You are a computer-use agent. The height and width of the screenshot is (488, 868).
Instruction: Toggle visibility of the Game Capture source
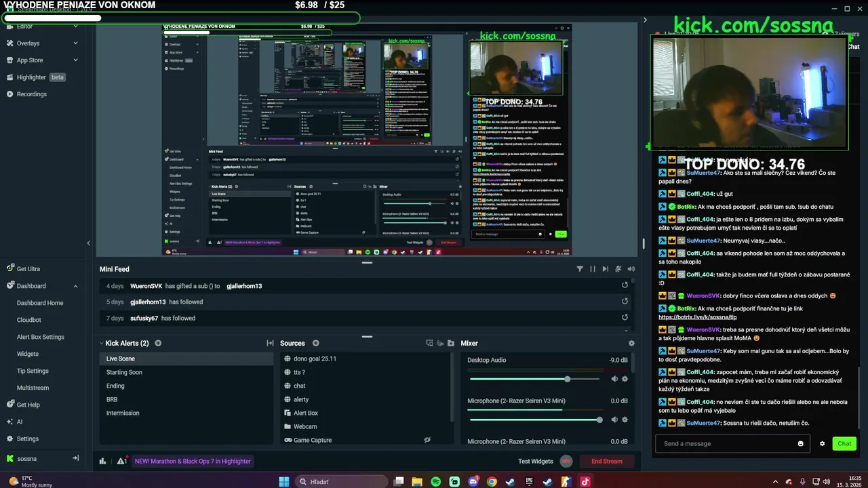(427, 440)
